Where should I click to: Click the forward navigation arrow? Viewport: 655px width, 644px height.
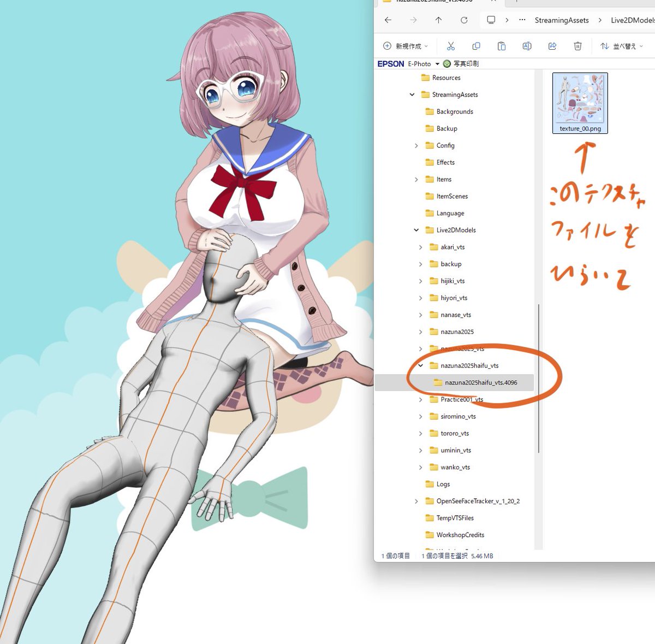(413, 20)
